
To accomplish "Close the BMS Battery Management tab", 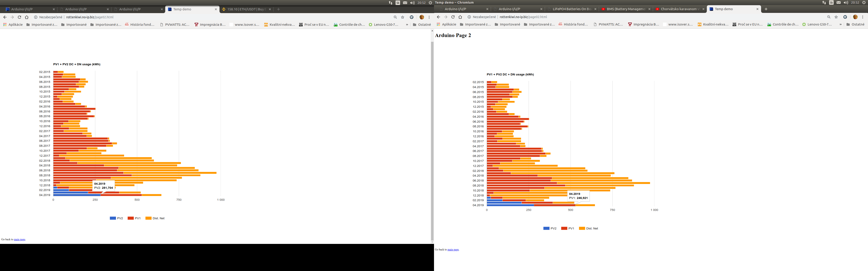I will [x=649, y=9].
